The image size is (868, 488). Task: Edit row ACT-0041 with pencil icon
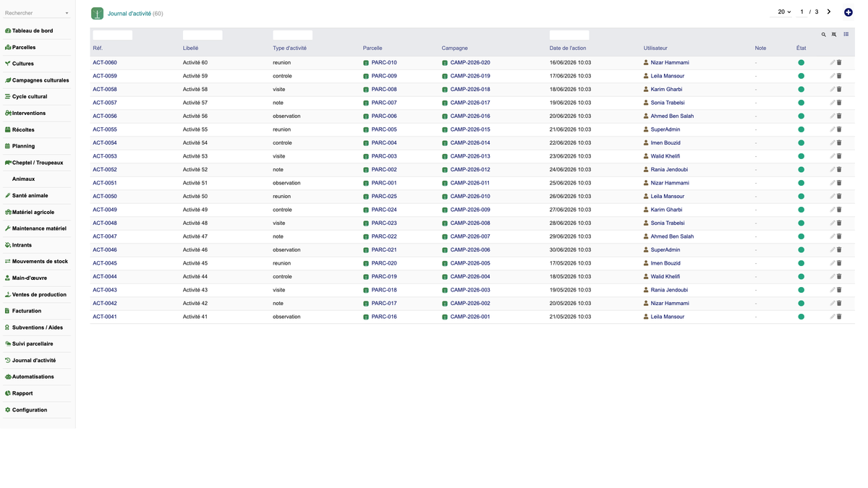pyautogui.click(x=833, y=317)
